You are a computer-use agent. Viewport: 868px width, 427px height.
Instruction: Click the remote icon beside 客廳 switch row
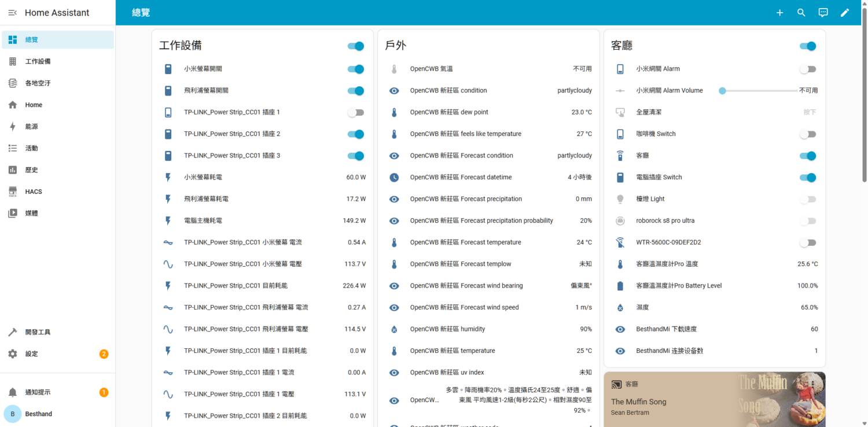tap(620, 156)
